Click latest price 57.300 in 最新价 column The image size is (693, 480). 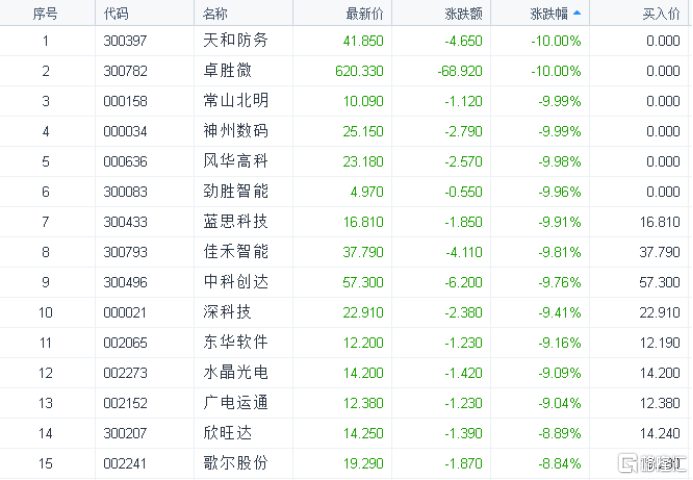363,282
